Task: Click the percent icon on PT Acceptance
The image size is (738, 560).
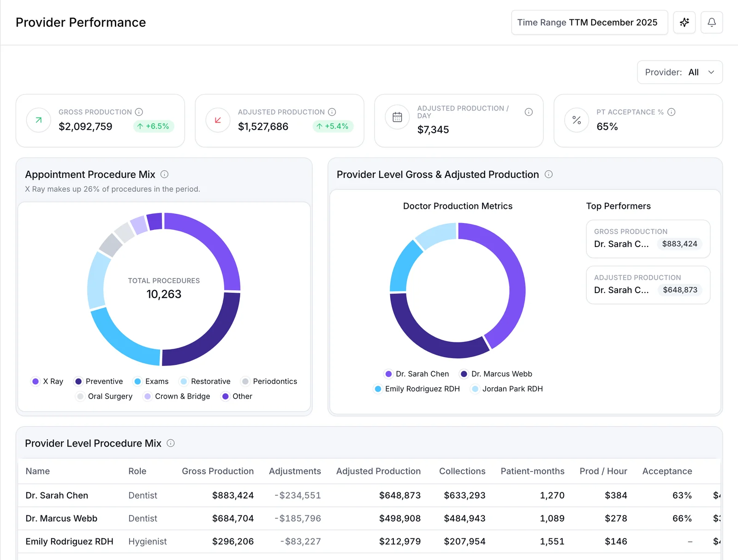Action: (577, 120)
